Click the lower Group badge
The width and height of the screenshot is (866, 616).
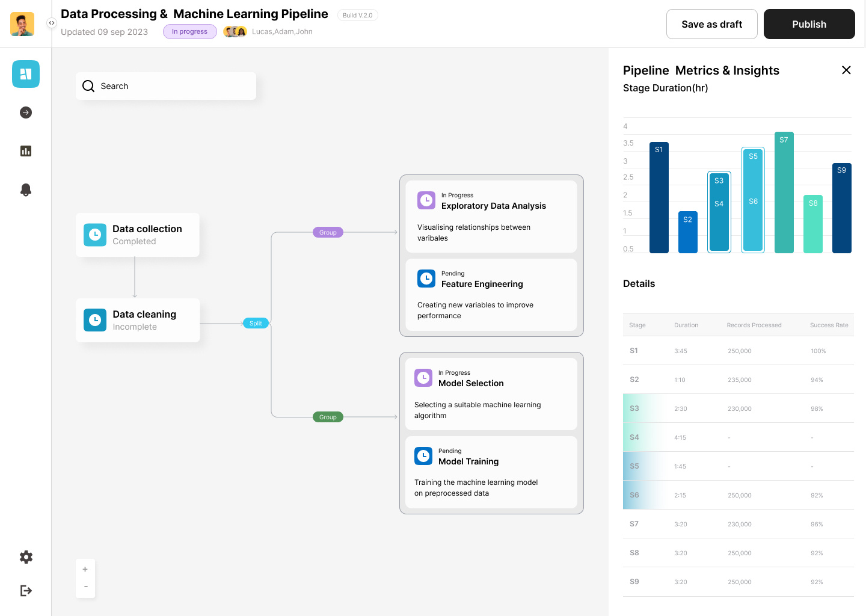[x=328, y=417]
